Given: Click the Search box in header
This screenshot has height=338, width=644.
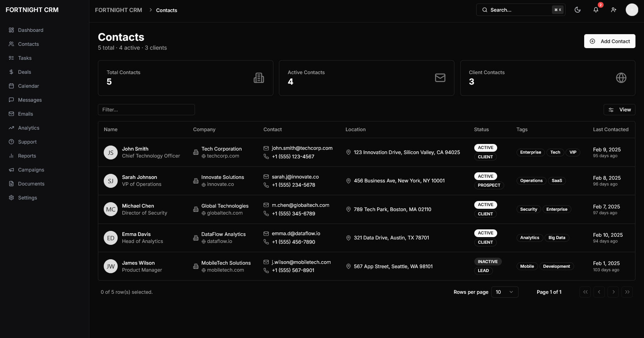Looking at the screenshot, I should 520,10.
